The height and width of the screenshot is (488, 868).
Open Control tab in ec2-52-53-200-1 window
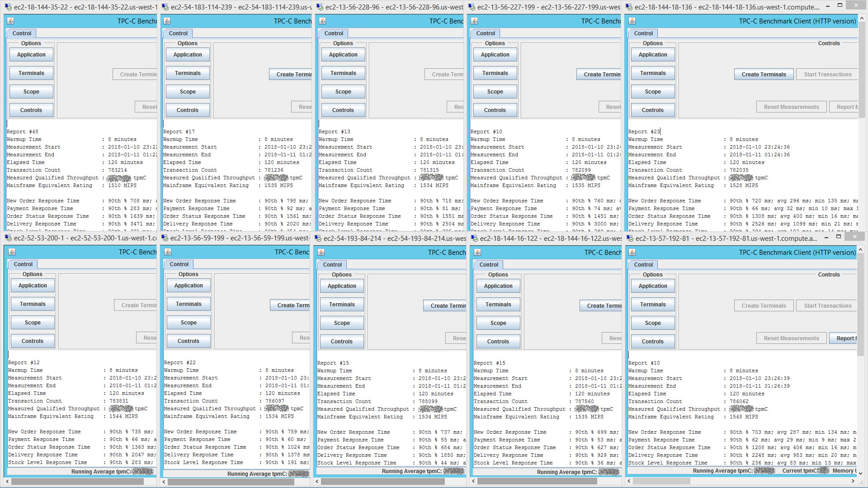[23, 264]
